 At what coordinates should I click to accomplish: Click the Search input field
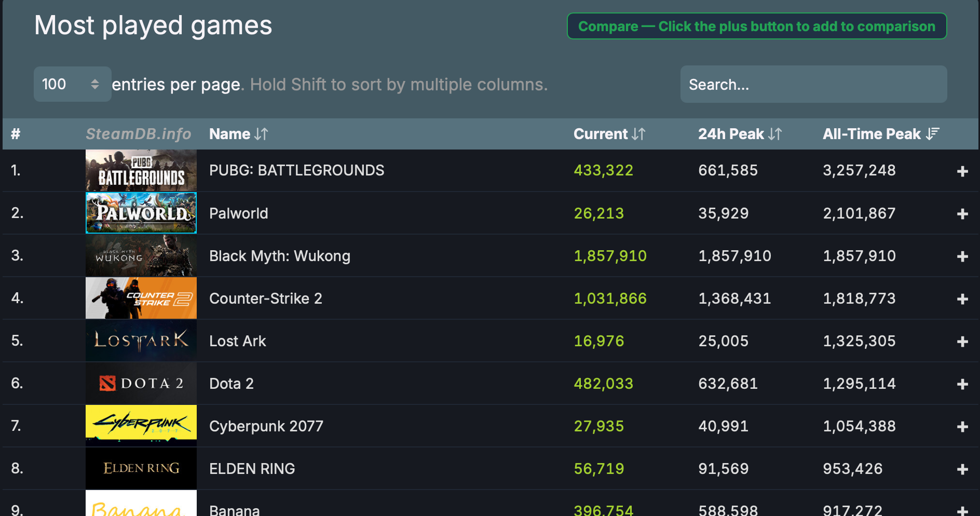(x=813, y=84)
